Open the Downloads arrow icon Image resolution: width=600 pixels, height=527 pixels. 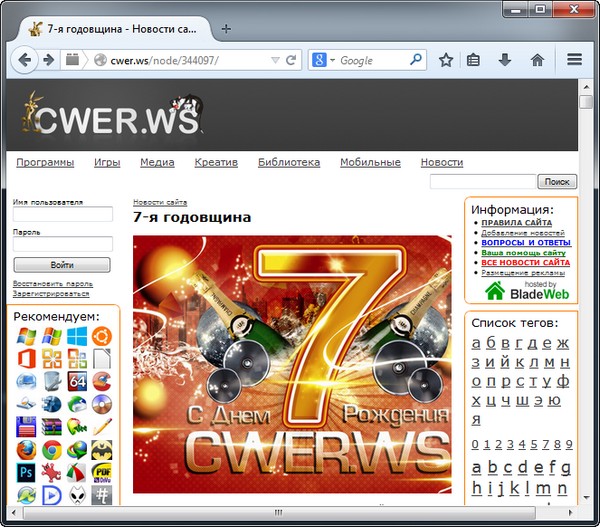point(505,60)
